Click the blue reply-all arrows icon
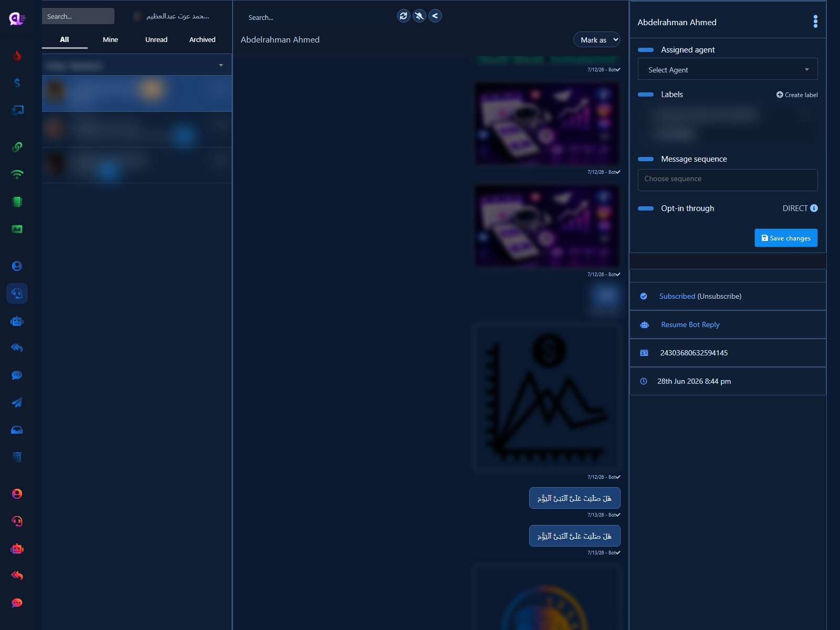 click(17, 348)
